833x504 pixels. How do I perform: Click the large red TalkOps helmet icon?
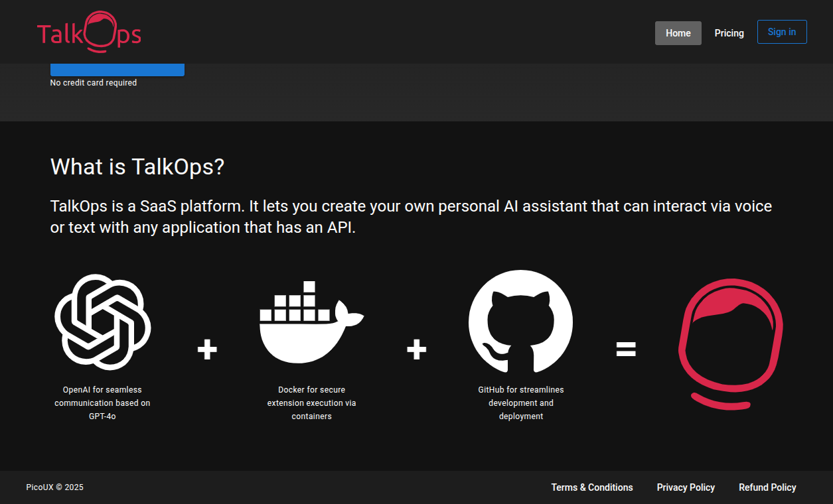point(731,344)
